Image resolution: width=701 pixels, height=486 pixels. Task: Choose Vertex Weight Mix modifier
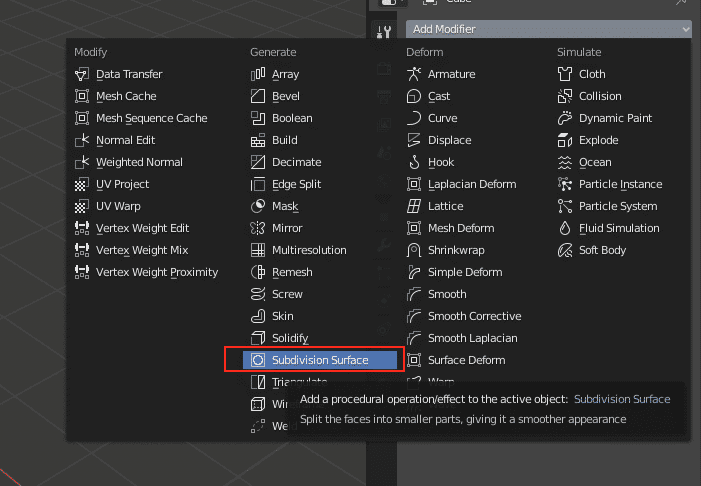pyautogui.click(x=131, y=250)
